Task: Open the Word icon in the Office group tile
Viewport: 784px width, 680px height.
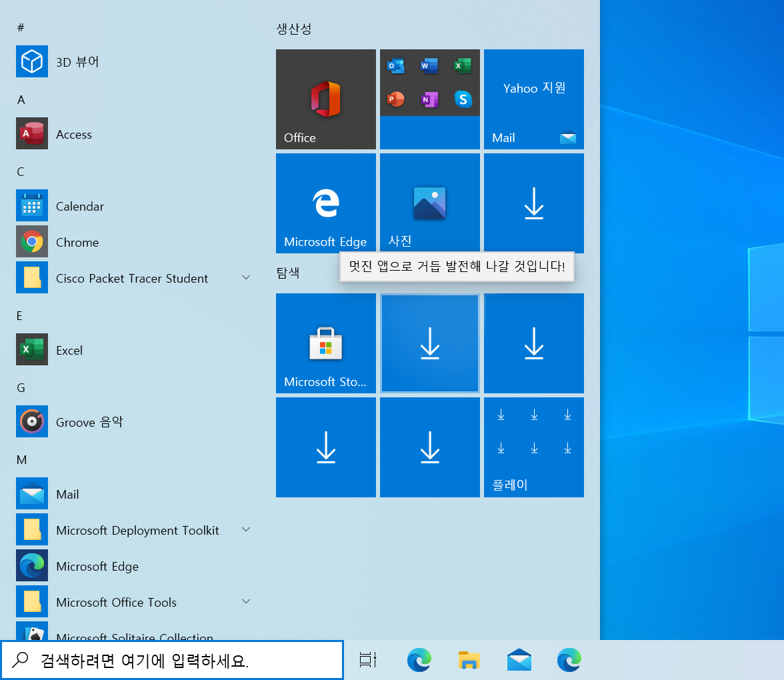Action: tap(429, 65)
